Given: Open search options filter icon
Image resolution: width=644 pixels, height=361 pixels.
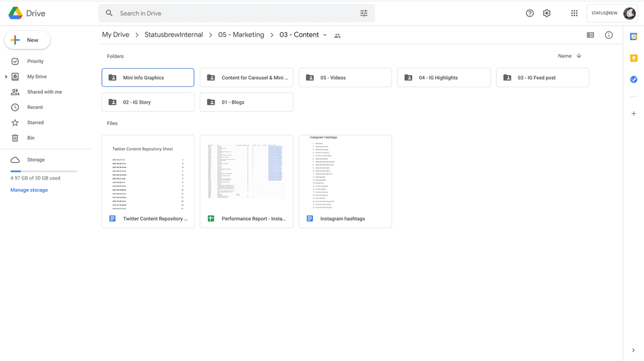Looking at the screenshot, I should coord(364,14).
